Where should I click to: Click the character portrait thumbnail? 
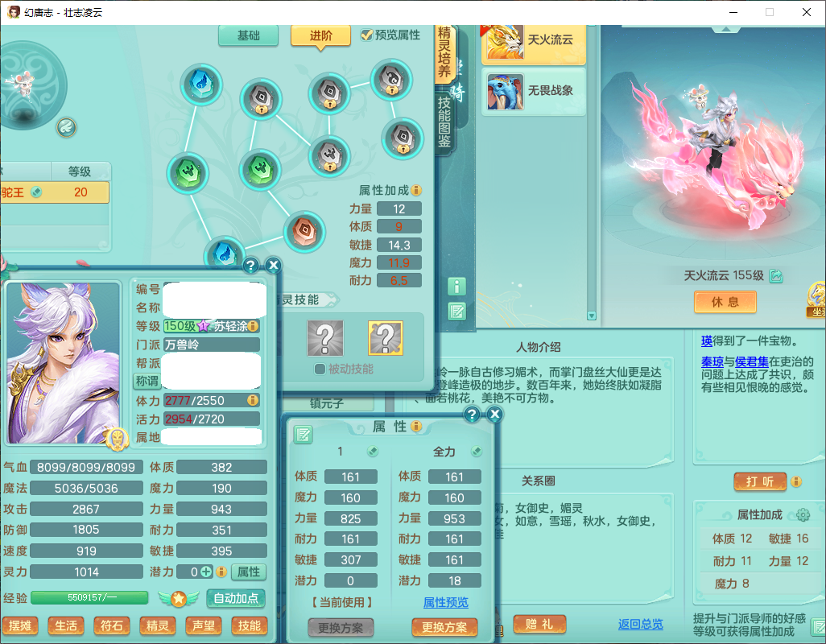[x=63, y=362]
